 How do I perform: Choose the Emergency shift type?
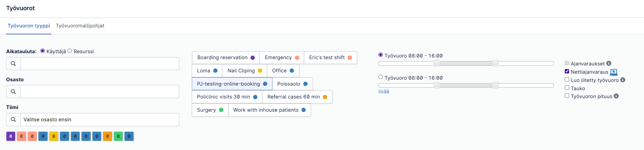click(x=282, y=57)
